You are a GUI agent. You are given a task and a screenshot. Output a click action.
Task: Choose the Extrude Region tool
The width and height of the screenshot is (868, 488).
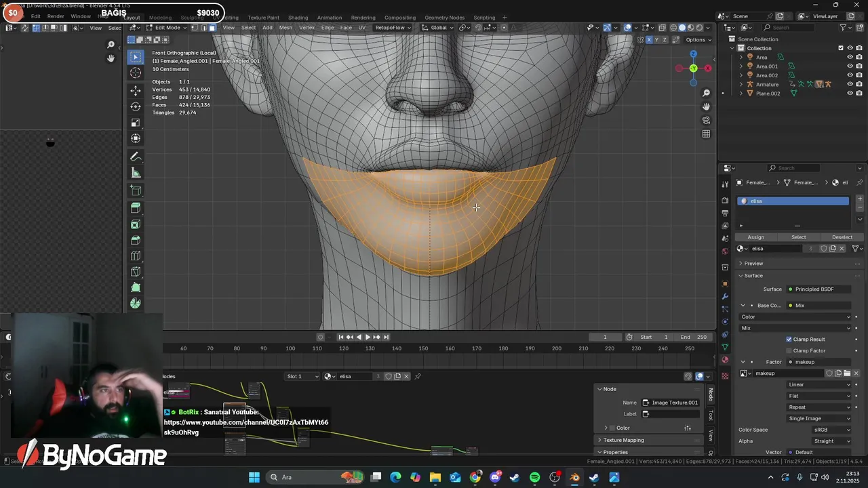pos(136,207)
